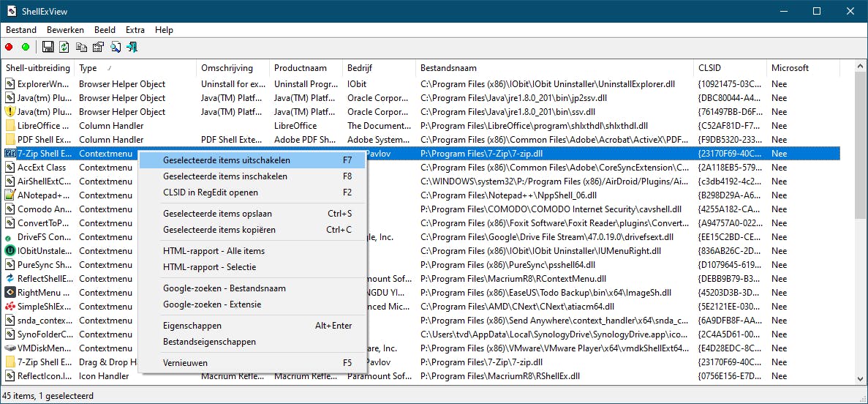Choose Vernieuwen in context menu
868x404 pixels.
(252, 363)
